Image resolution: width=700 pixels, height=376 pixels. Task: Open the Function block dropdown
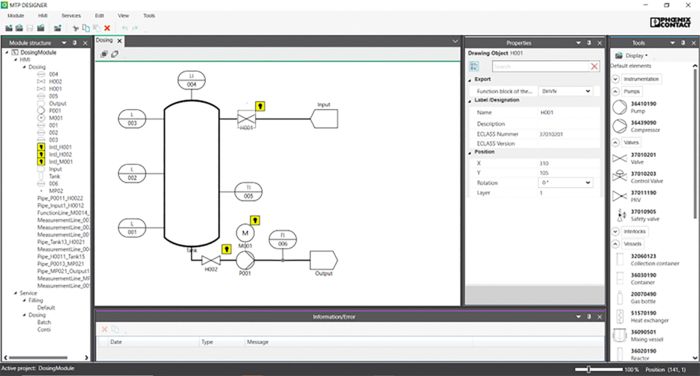pyautogui.click(x=565, y=91)
